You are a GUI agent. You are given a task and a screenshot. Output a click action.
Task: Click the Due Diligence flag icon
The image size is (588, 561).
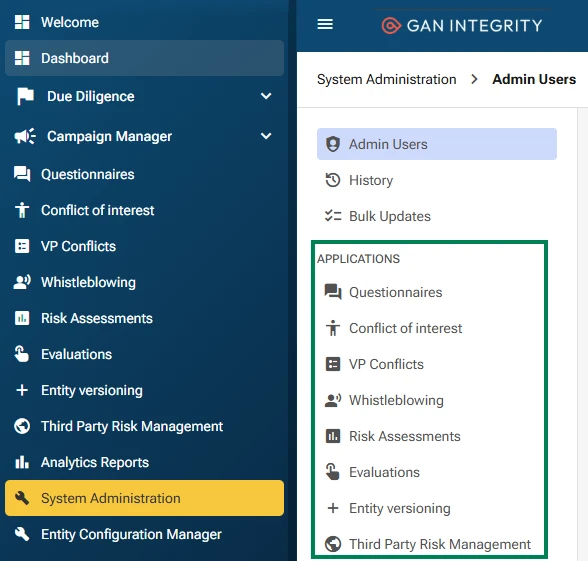point(25,96)
